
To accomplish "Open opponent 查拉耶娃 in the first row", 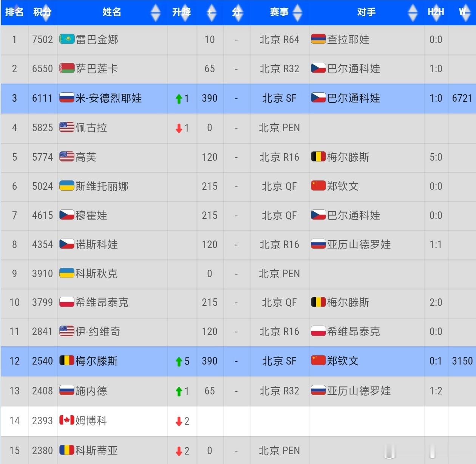I will coord(348,39).
